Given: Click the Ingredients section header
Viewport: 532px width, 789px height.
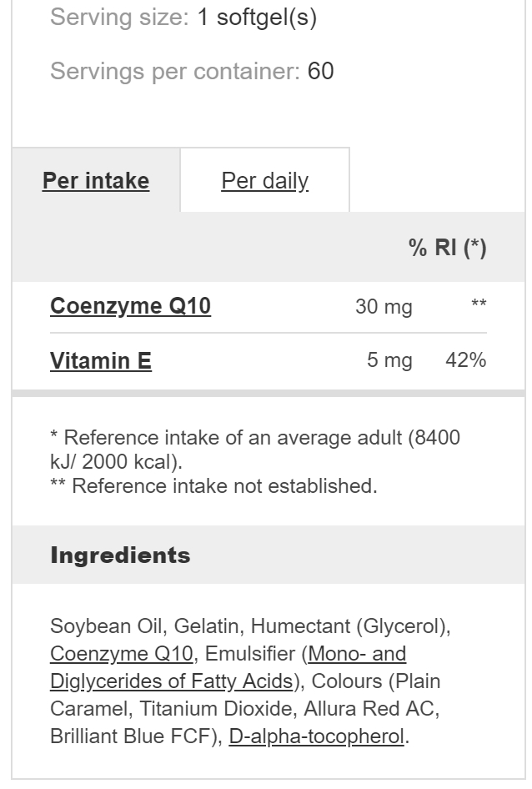Looking at the screenshot, I should click(120, 555).
